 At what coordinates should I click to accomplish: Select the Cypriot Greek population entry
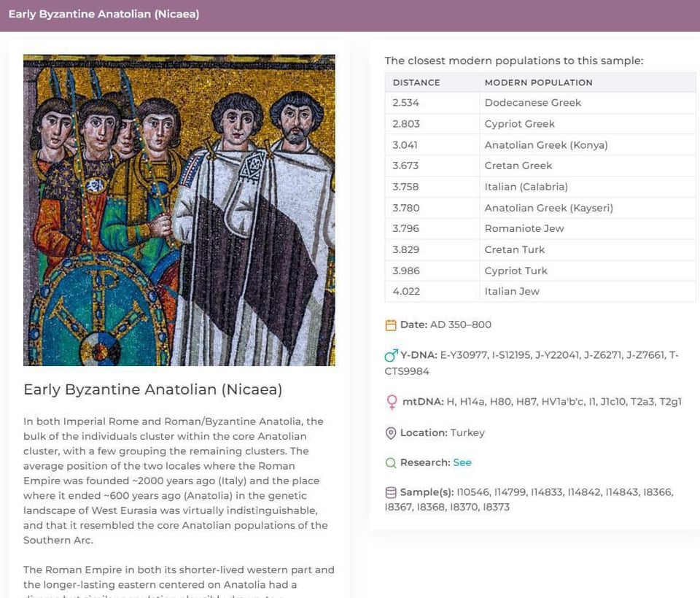click(x=519, y=124)
